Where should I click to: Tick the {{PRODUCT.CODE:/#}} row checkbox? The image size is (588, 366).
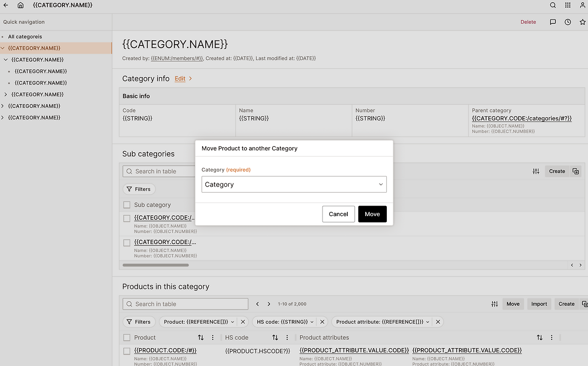click(x=127, y=351)
